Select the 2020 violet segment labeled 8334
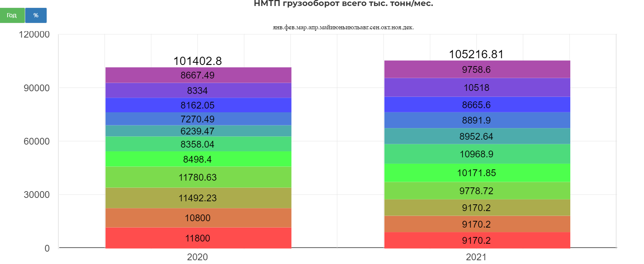The width and height of the screenshot is (644, 264). tap(198, 91)
